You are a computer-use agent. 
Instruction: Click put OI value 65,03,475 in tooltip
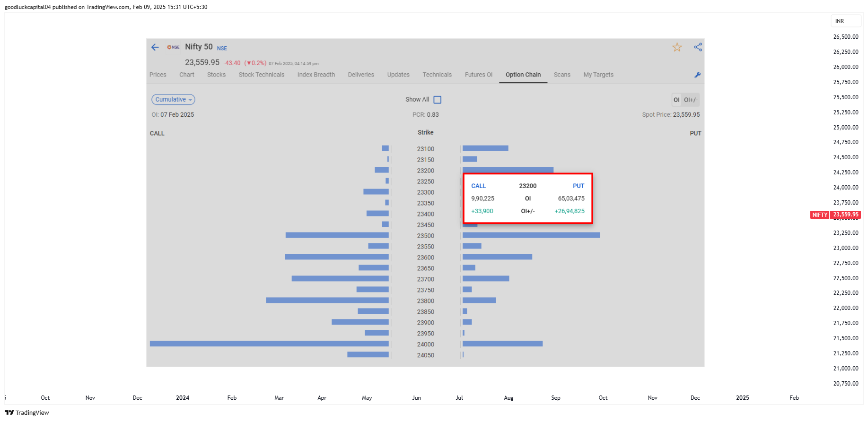tap(571, 198)
